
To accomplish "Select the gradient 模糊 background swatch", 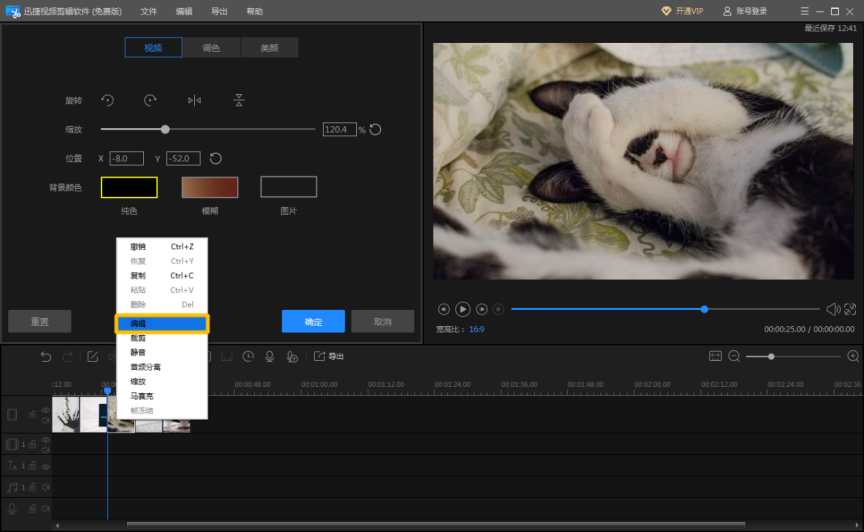I will pyautogui.click(x=209, y=187).
